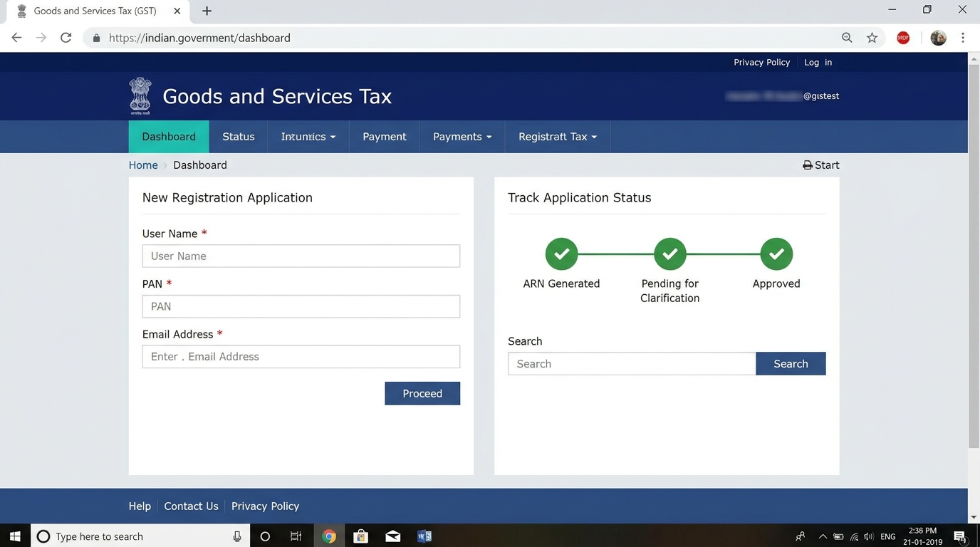Image resolution: width=980 pixels, height=547 pixels.
Task: Focus the PAN input field
Action: click(301, 306)
